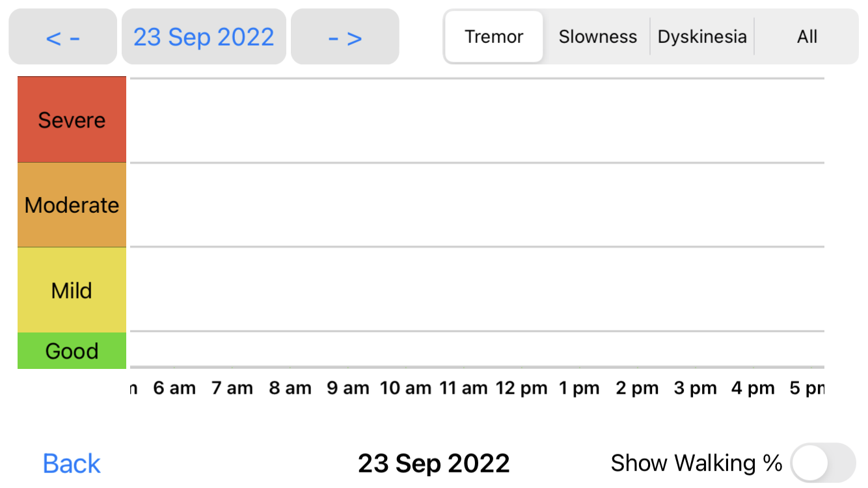Select the All tab

pyautogui.click(x=807, y=36)
